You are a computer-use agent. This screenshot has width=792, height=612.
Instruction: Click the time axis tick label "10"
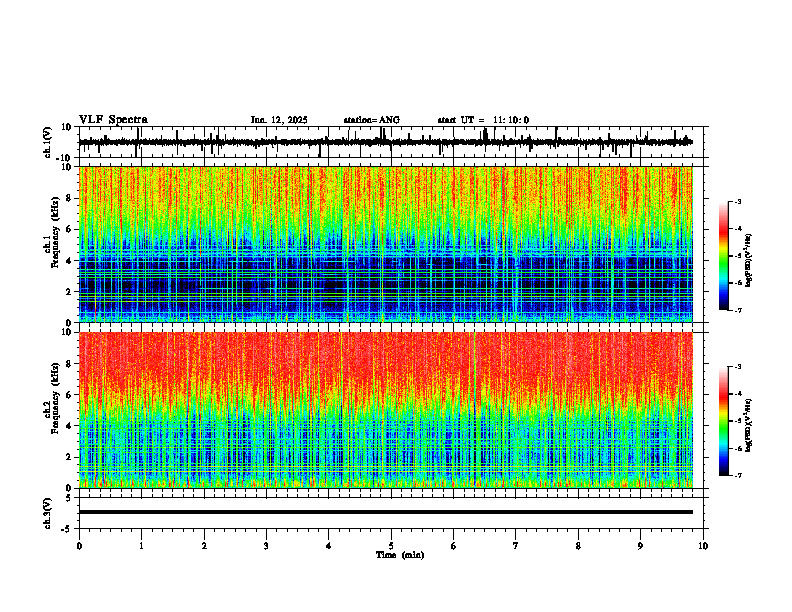[703, 546]
